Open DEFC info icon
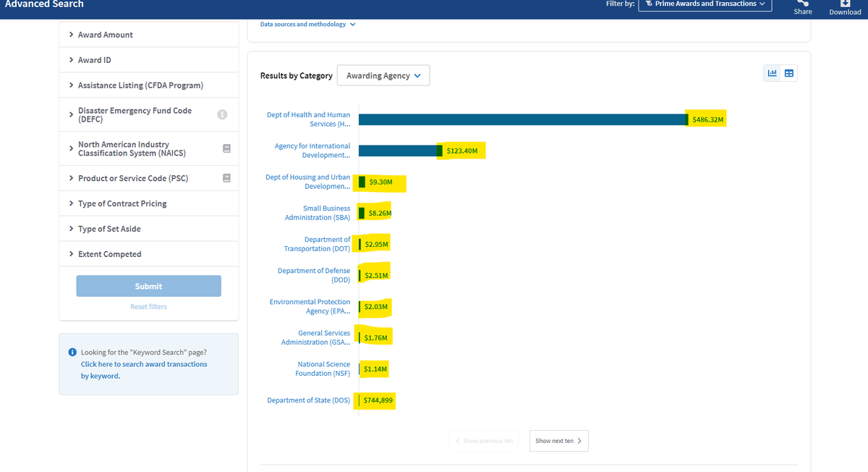 click(x=223, y=114)
